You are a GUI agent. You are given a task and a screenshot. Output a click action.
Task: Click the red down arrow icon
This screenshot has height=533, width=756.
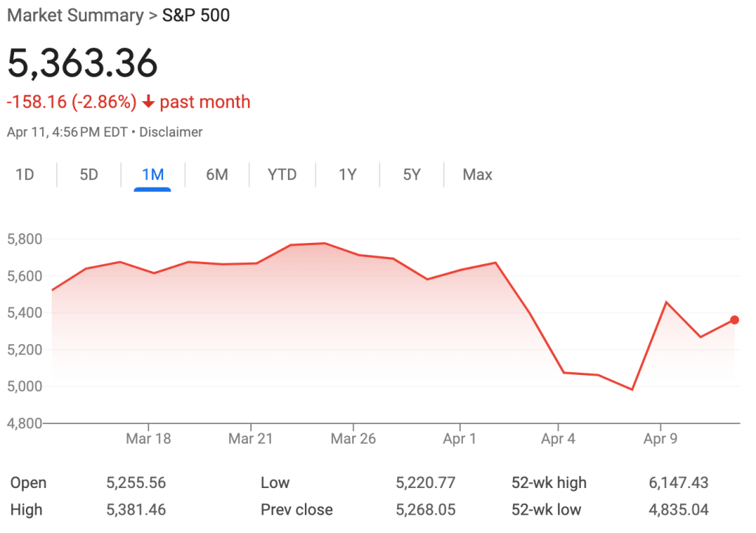coord(148,103)
